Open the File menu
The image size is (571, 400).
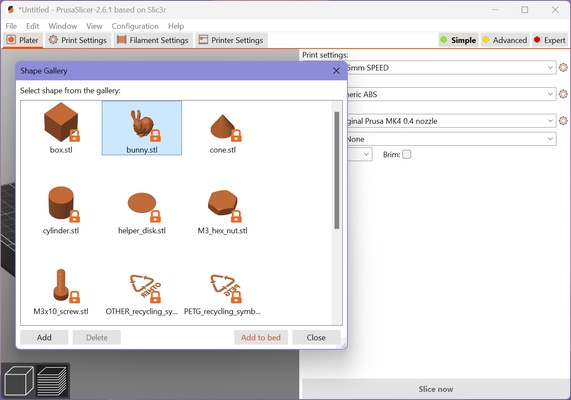point(11,26)
